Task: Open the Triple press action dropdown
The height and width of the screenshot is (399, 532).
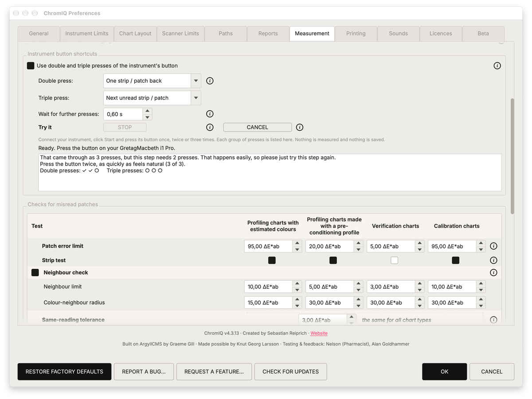Action: tap(152, 98)
